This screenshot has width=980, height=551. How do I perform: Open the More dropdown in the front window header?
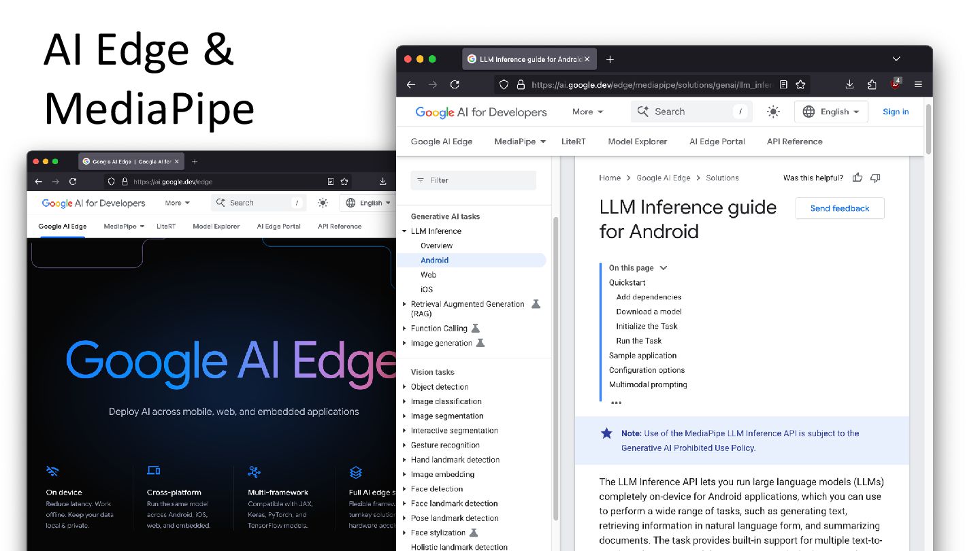[x=587, y=112]
